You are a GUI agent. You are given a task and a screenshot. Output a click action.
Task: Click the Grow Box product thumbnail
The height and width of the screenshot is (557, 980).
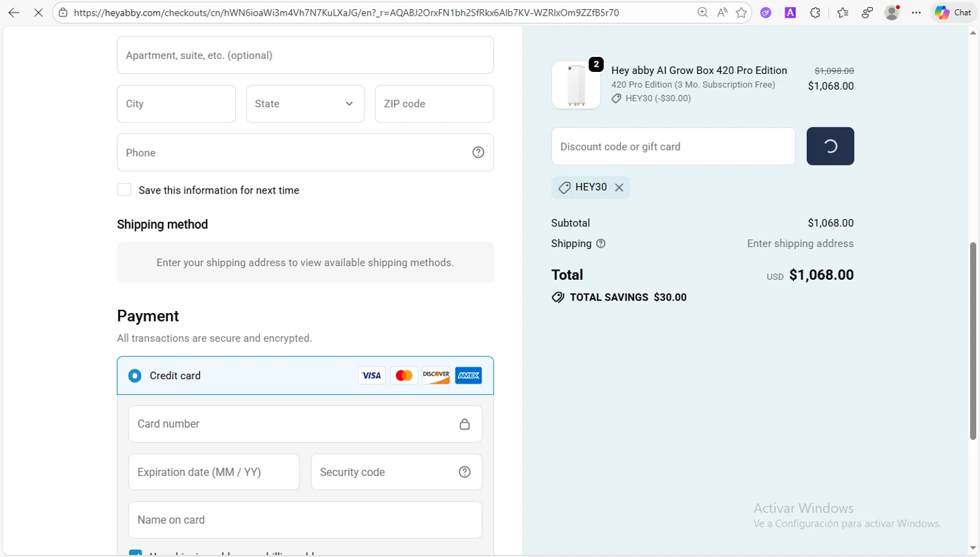pyautogui.click(x=576, y=85)
